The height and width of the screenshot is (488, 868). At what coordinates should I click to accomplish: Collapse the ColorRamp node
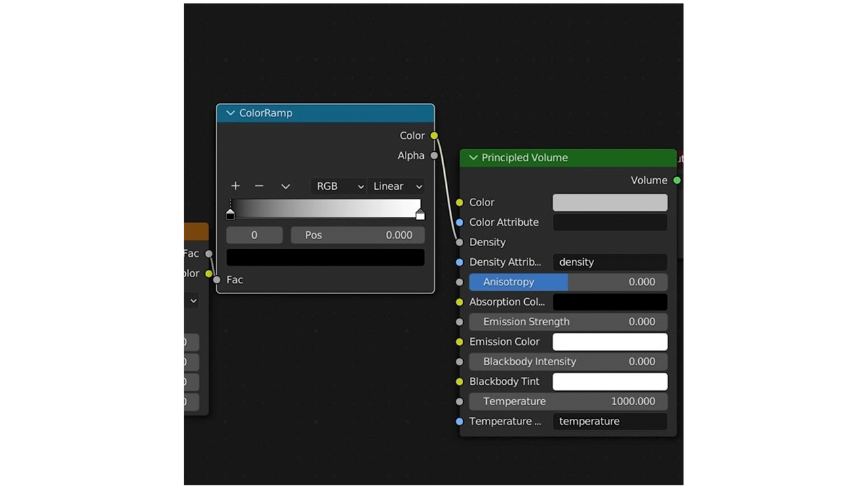(231, 113)
